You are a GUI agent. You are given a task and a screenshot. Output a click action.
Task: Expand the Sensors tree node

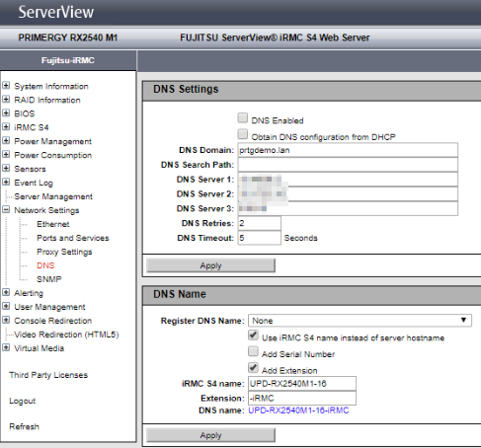point(6,169)
